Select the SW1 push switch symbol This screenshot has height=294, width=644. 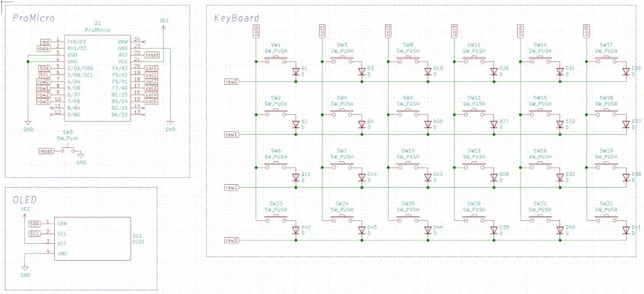276,59
